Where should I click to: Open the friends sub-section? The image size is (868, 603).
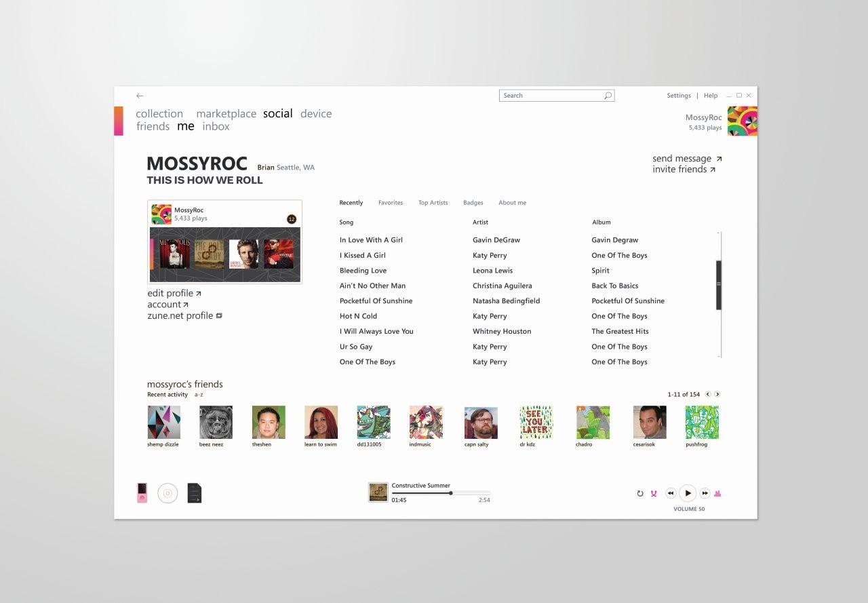click(x=153, y=127)
